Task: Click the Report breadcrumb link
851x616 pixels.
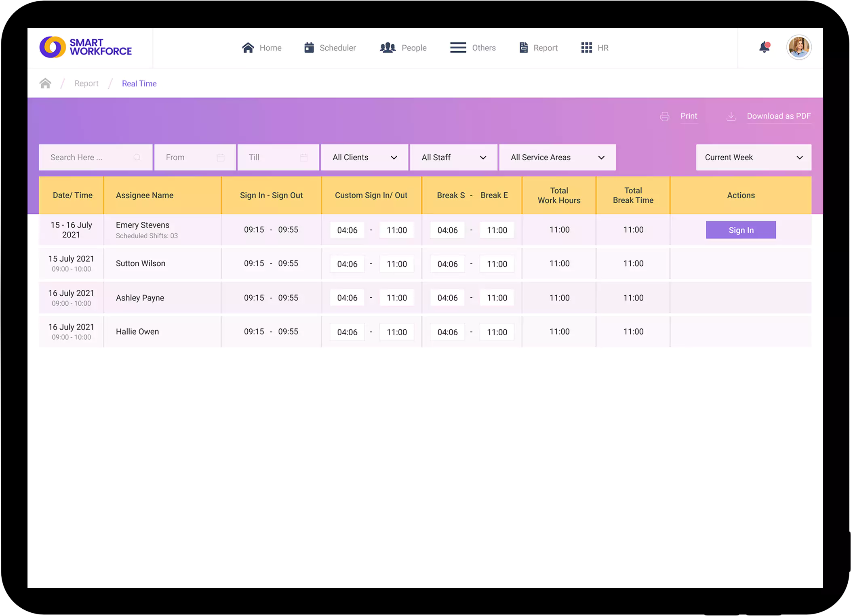Action: click(86, 83)
